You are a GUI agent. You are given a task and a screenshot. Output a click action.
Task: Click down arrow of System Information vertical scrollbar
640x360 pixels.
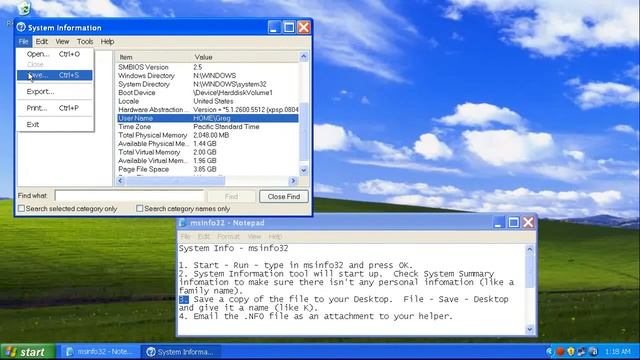tap(304, 170)
